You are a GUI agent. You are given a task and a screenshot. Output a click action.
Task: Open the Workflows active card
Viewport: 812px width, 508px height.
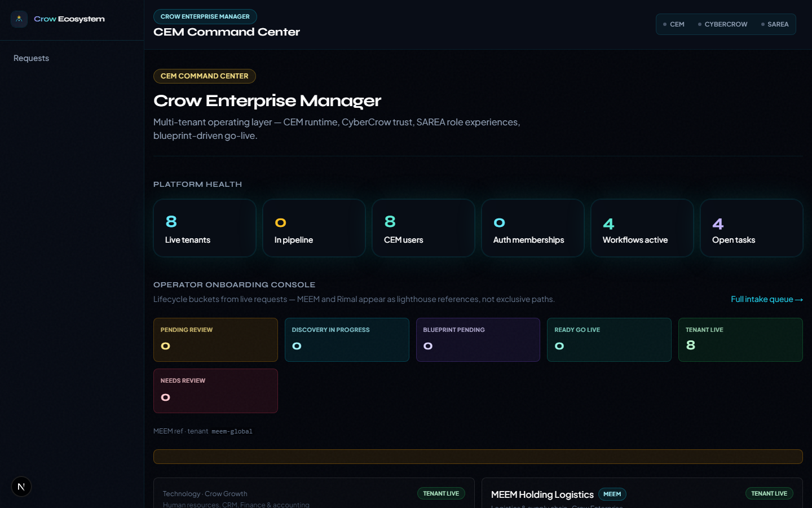point(642,228)
